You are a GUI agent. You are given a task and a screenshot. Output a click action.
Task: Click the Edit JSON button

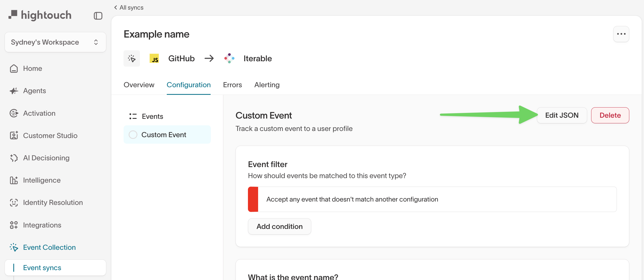(562, 115)
